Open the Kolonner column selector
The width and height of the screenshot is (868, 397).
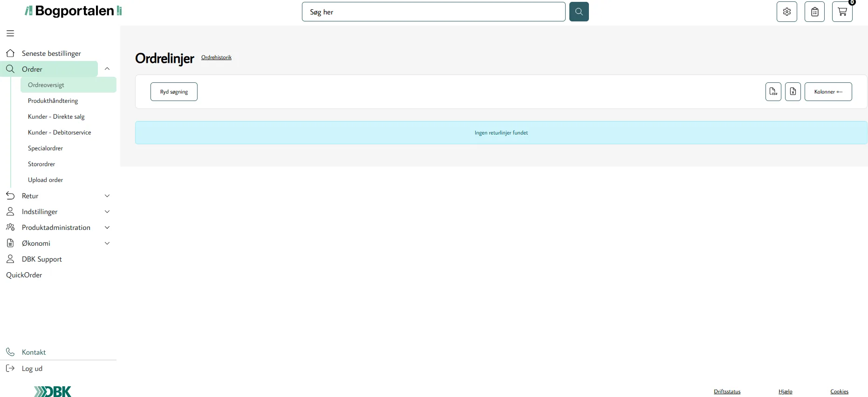tap(828, 92)
